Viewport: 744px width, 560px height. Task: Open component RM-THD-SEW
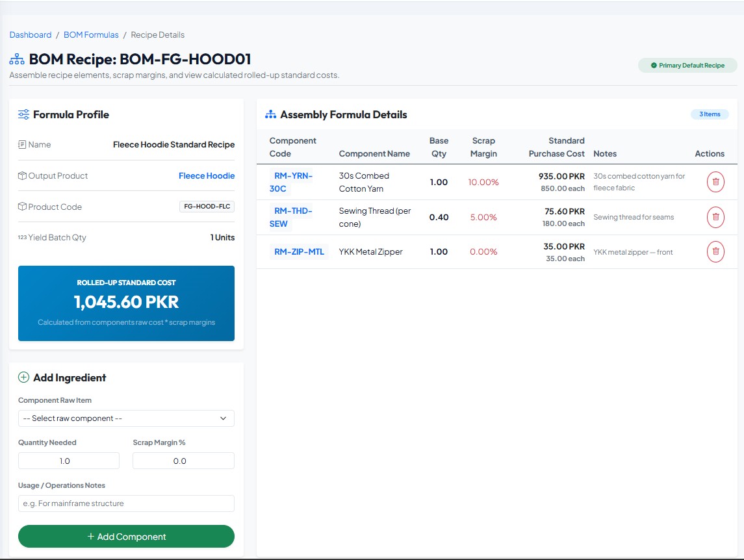click(x=291, y=217)
